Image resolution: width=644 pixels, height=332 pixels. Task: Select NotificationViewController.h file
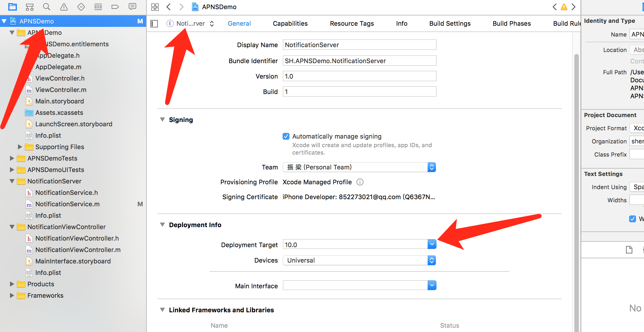pyautogui.click(x=77, y=238)
